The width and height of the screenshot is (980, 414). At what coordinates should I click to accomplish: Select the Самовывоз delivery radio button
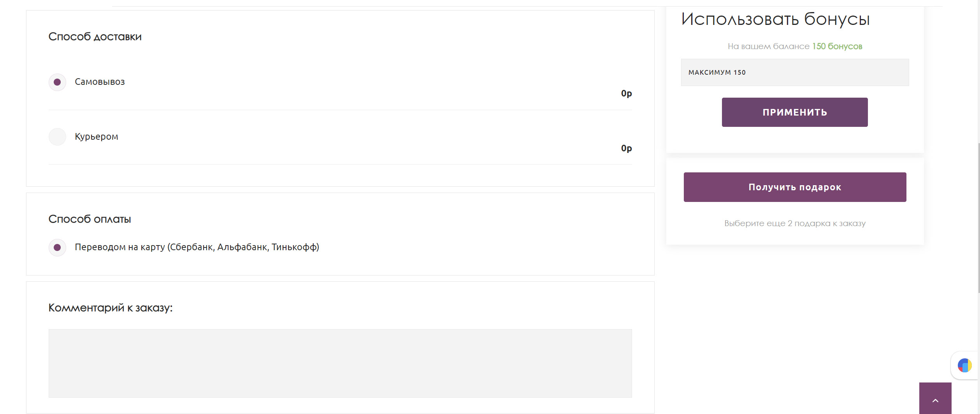pos(57,82)
